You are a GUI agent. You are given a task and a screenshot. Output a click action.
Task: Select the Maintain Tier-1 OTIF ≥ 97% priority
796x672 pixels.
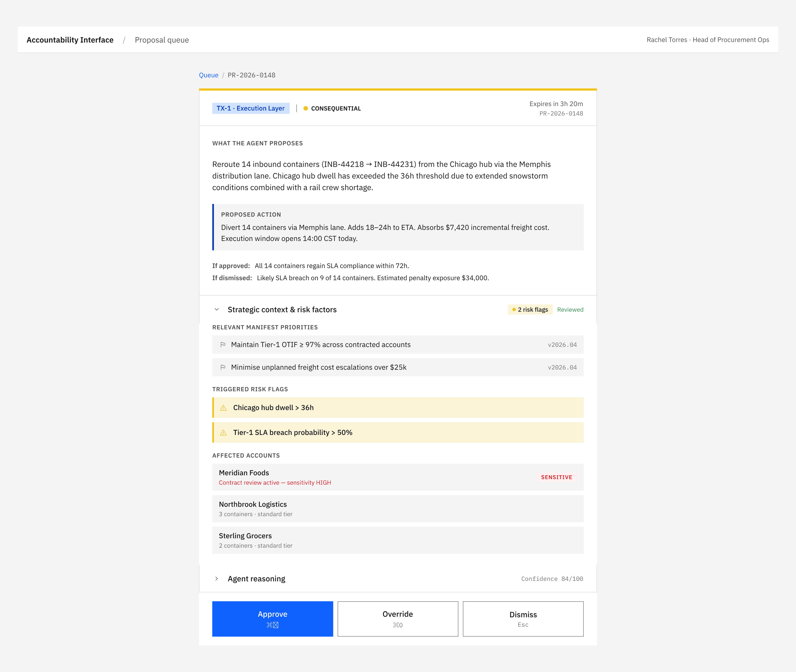pyautogui.click(x=398, y=345)
